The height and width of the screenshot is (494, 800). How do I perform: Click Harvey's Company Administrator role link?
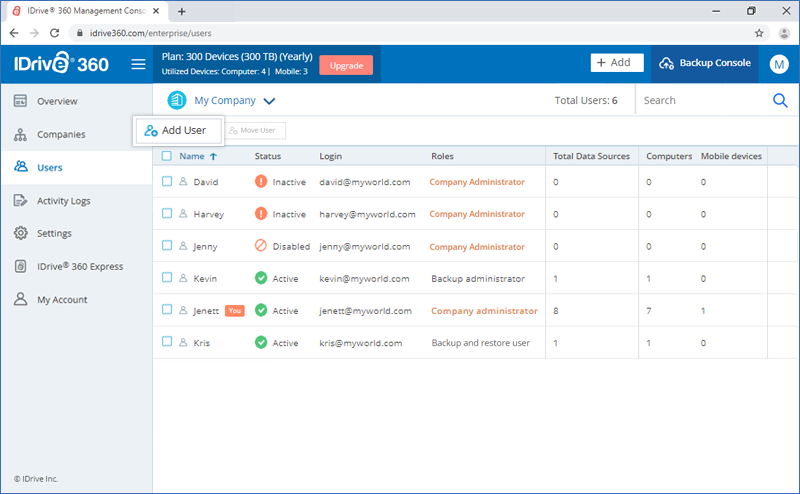point(477,214)
